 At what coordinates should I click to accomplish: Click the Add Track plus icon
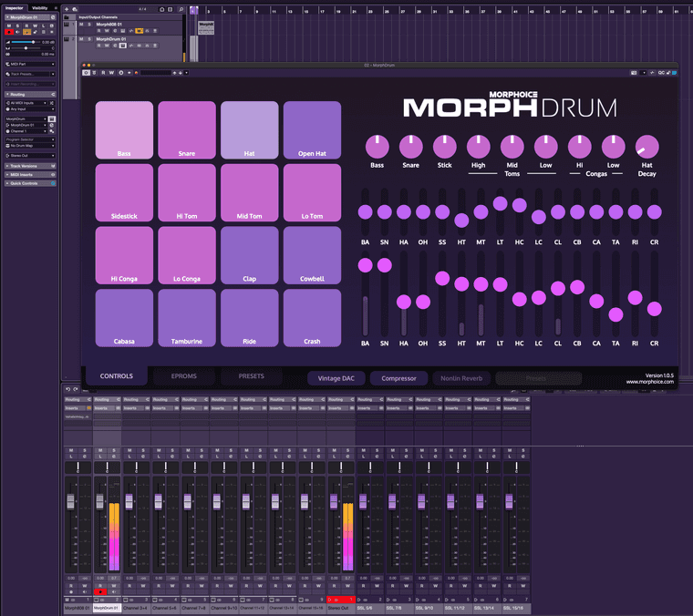click(x=67, y=9)
